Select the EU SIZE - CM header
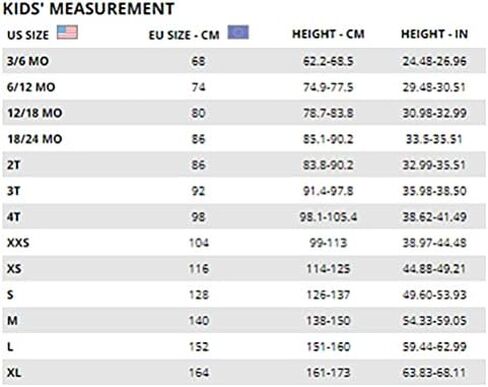 (184, 35)
